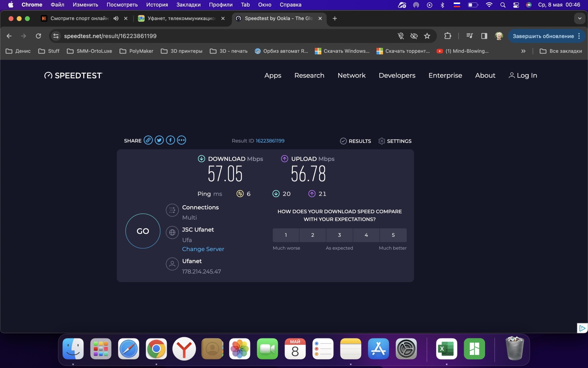Expand the tab search dropdown arrow
Image resolution: width=588 pixels, height=368 pixels.
pos(579,18)
